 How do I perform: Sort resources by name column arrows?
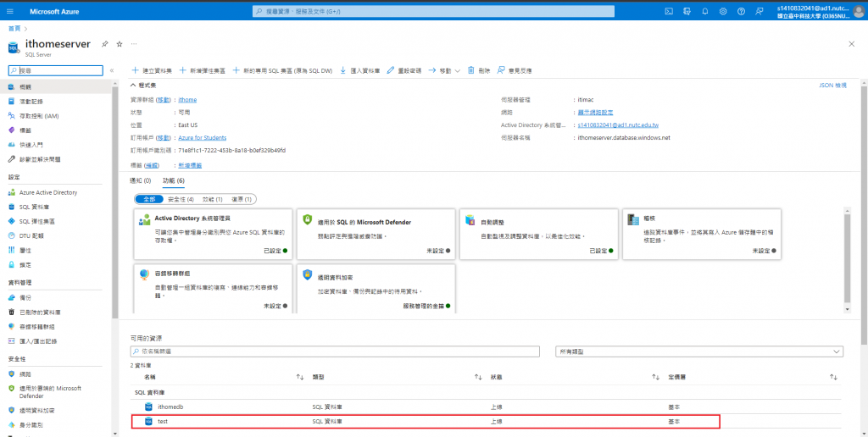pyautogui.click(x=299, y=377)
